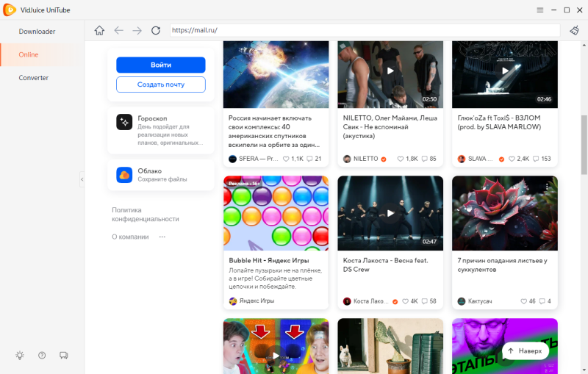Click the forward navigation arrow
The height and width of the screenshot is (374, 588).
(x=137, y=31)
